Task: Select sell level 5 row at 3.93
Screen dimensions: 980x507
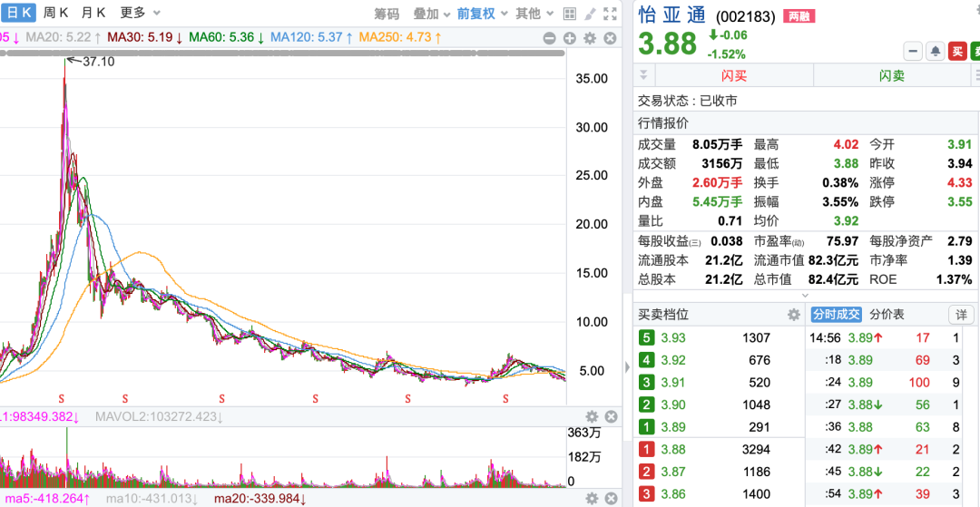Action: tap(719, 337)
